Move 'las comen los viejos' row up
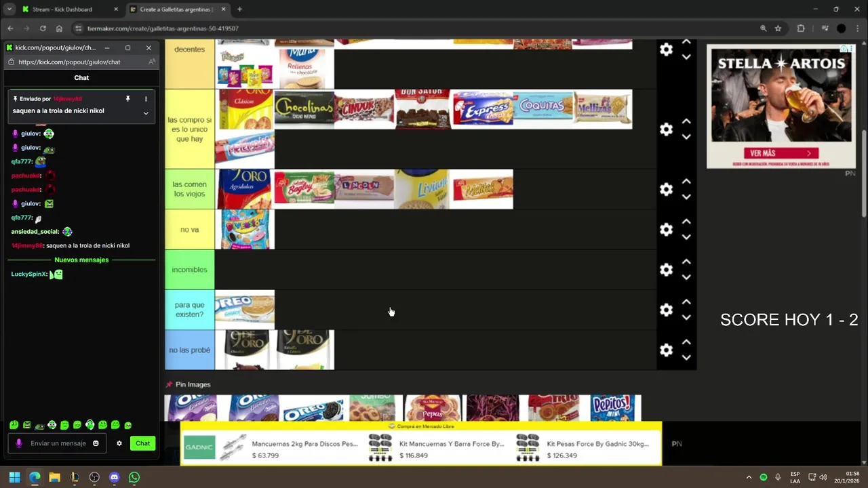 [x=686, y=181]
